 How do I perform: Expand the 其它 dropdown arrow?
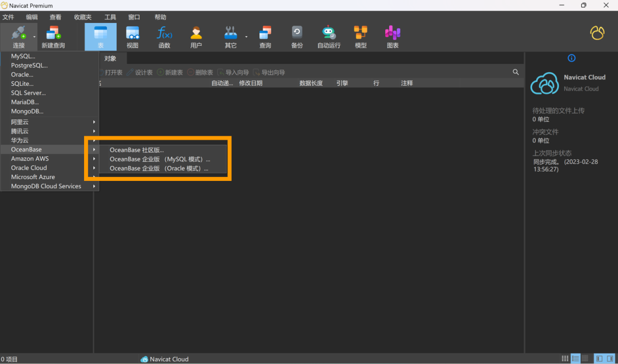(246, 37)
